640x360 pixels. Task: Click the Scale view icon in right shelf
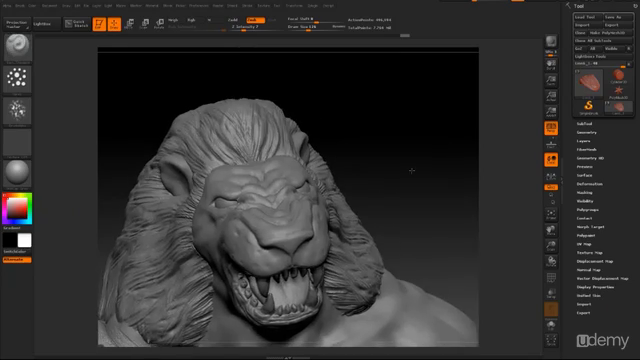(551, 246)
